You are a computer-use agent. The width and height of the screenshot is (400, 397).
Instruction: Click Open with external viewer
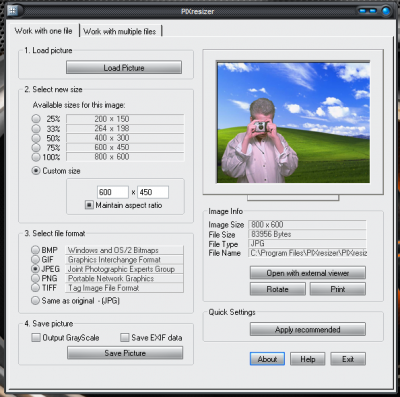click(308, 273)
